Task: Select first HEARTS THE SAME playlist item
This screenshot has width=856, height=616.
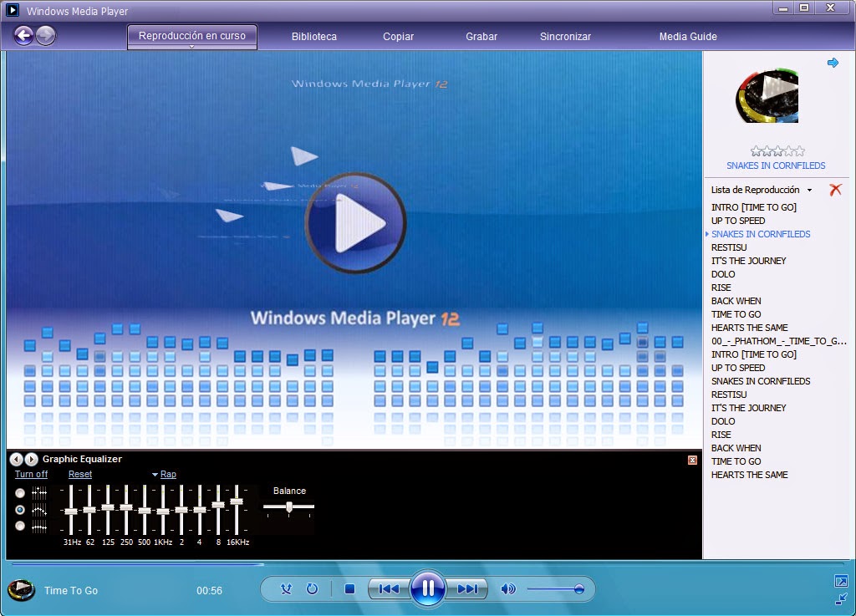Action: (x=749, y=328)
